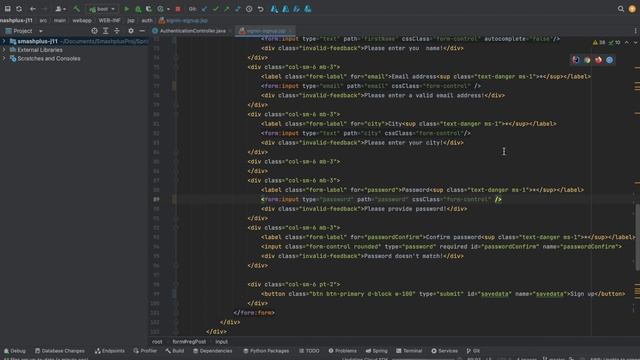Start debugging with the green bug icon
This screenshot has height=360, width=640.
coord(138,9)
